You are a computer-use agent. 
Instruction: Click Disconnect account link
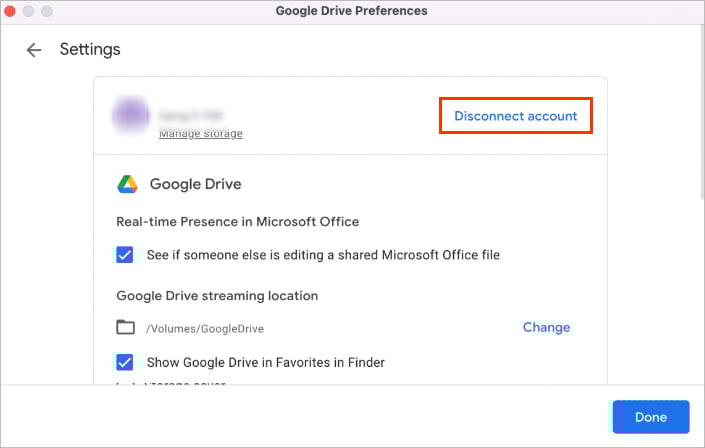(516, 116)
